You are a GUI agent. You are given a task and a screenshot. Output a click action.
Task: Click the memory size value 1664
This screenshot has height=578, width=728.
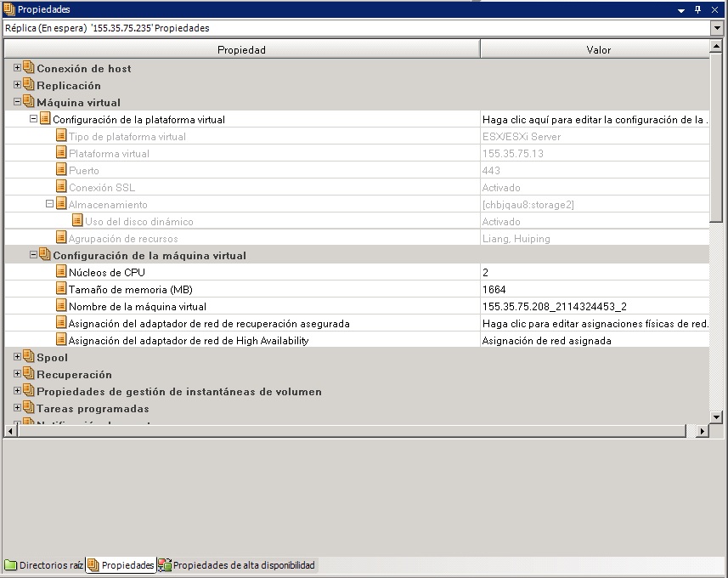pyautogui.click(x=595, y=290)
